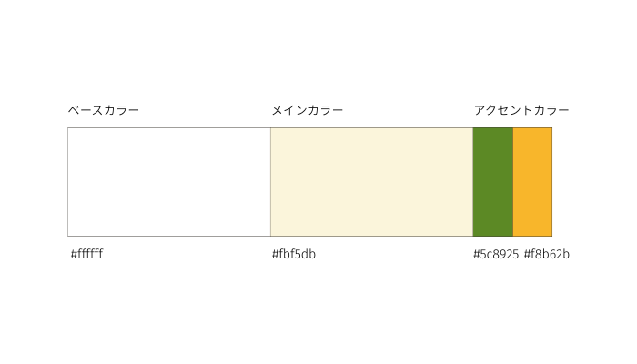Click the white base color swatch
The height and width of the screenshot is (364, 637).
(x=169, y=182)
